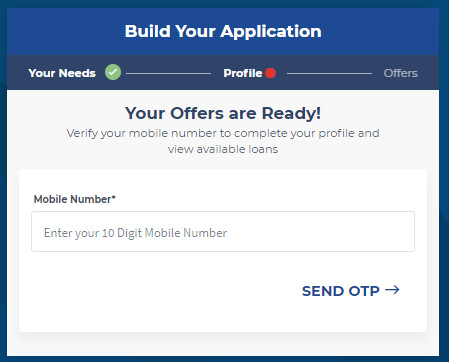Click the Verify your mobile number description text
The width and height of the screenshot is (449, 362).
[x=223, y=133]
